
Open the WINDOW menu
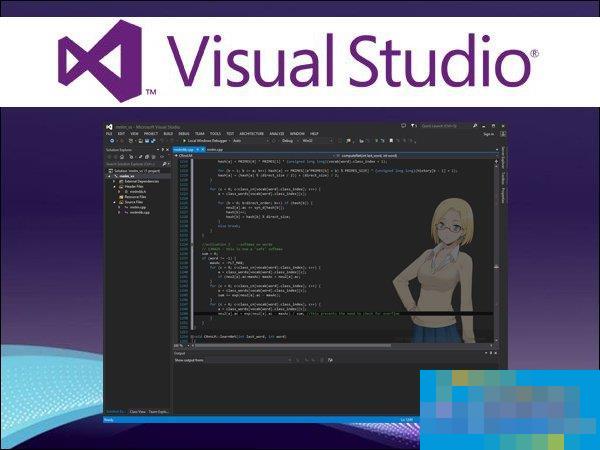tap(297, 134)
